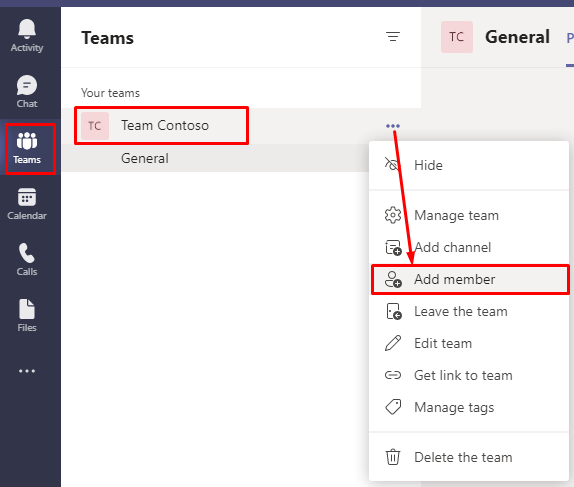This screenshot has height=487, width=574.
Task: Choose Add channel from the menu
Action: [469, 248]
